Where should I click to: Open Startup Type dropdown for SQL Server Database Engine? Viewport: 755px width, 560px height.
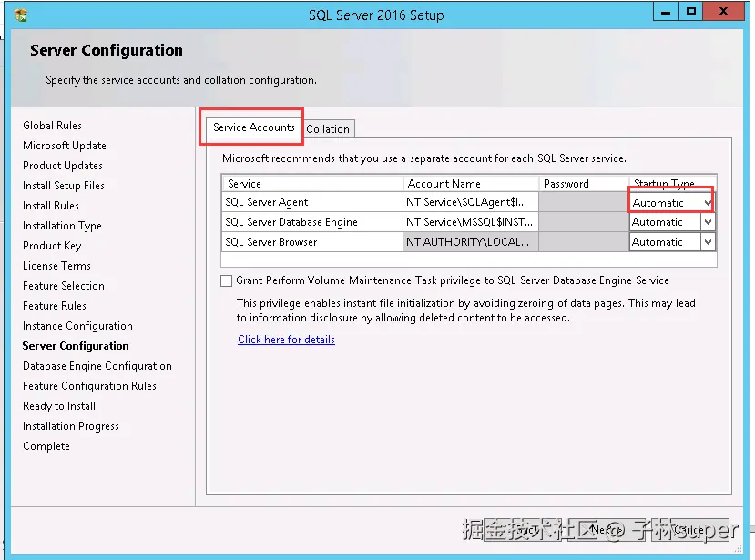coord(708,222)
